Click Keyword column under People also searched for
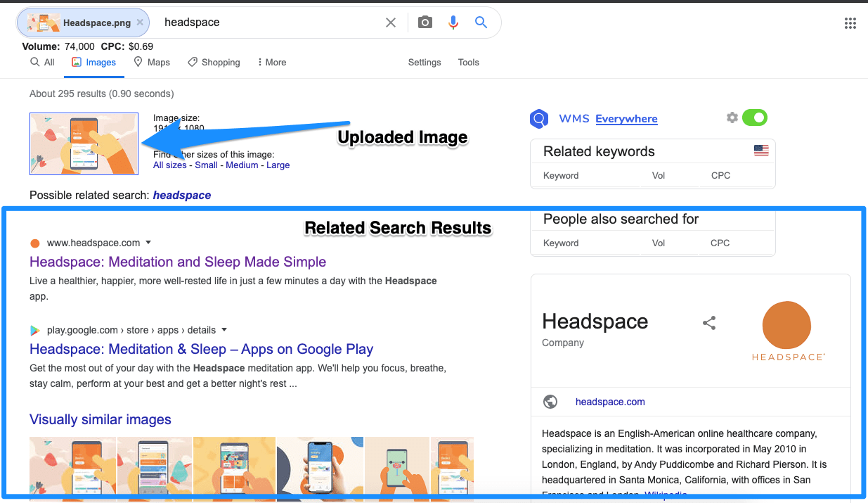This screenshot has height=503, width=868. [x=561, y=243]
